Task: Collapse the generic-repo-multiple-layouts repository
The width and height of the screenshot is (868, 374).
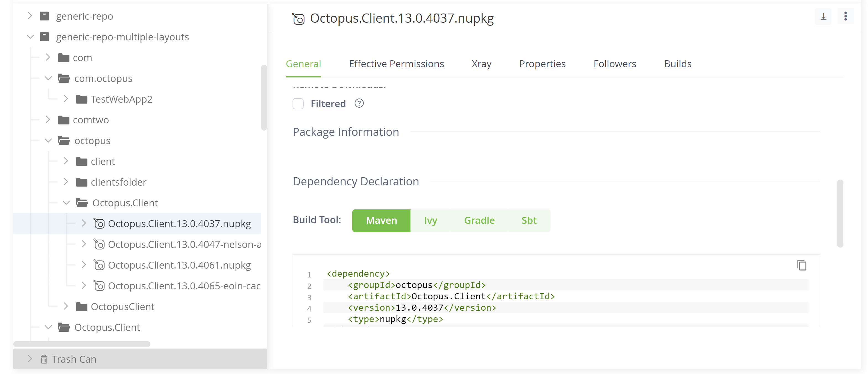Action: pyautogui.click(x=30, y=37)
